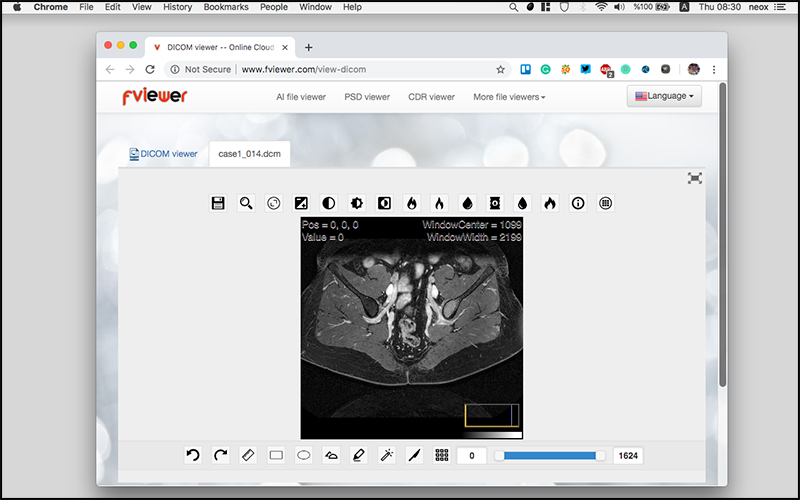The height and width of the screenshot is (500, 800).
Task: Open the Language dropdown
Action: 664,96
